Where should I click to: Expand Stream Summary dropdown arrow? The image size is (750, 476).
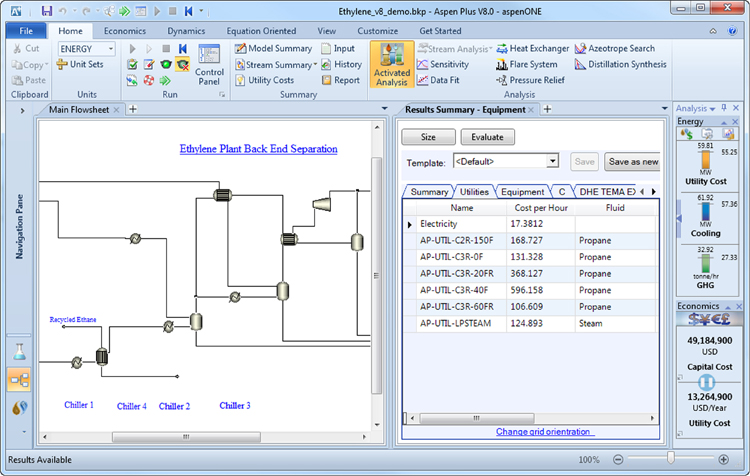tap(315, 64)
